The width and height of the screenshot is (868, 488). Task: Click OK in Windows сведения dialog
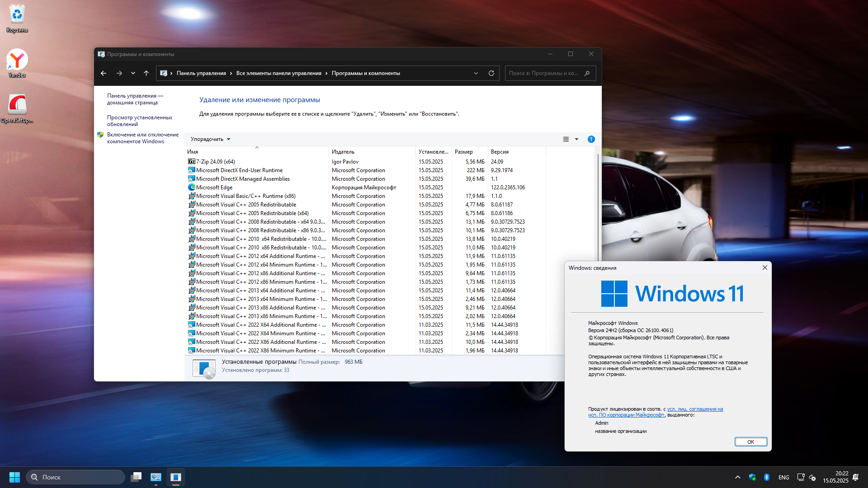751,442
